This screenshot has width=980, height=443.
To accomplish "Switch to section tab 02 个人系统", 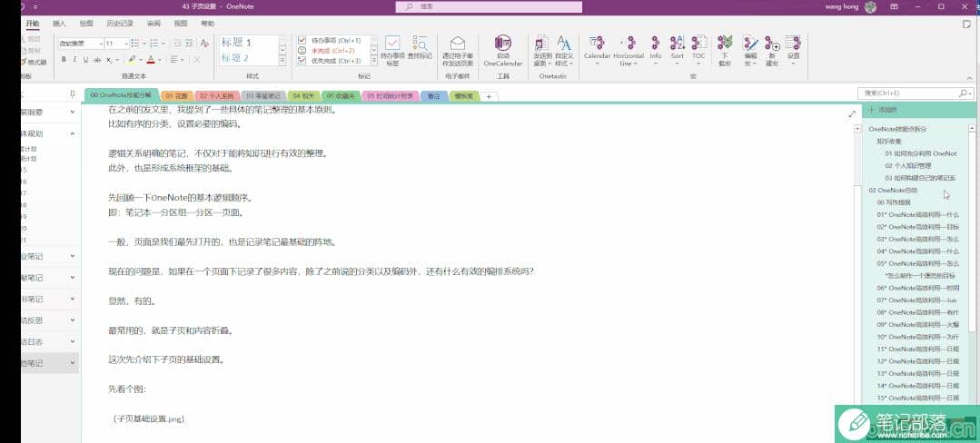I will coord(216,96).
